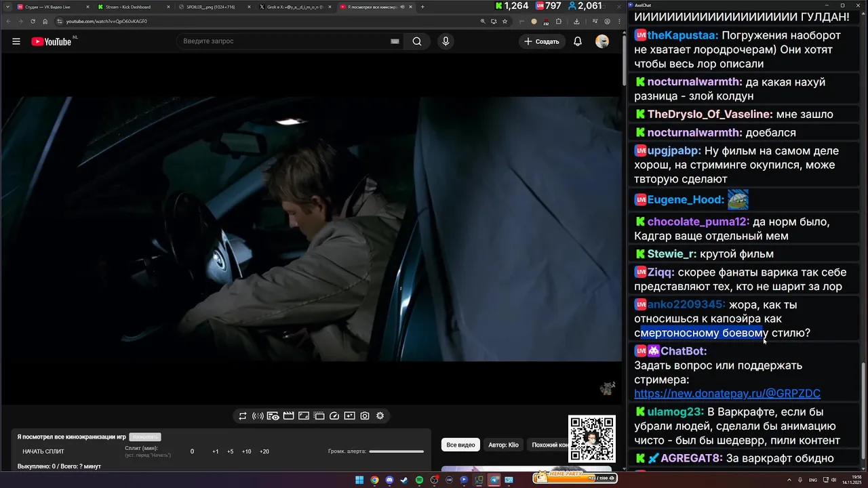Click the sound waves icon under the player

(258, 416)
